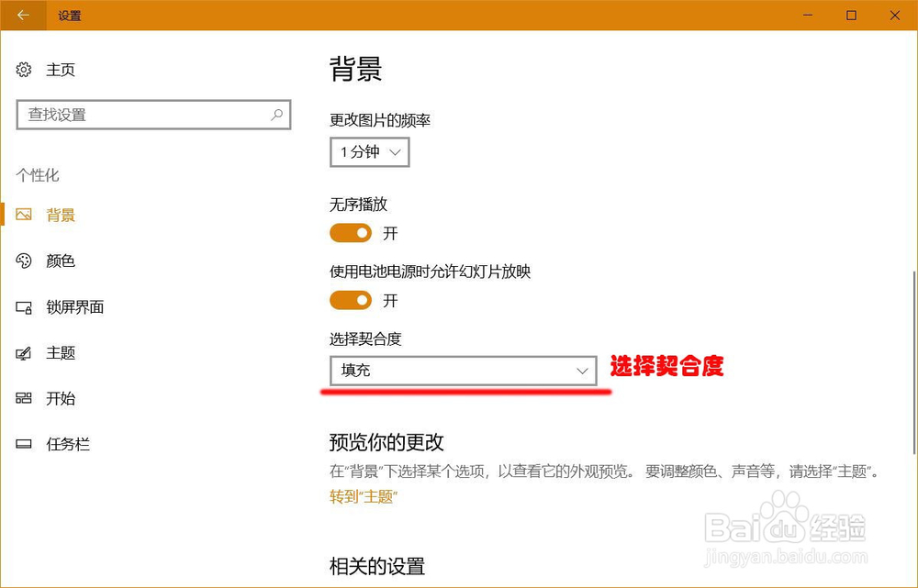918x588 pixels.
Task: Disable slideshow on battery power switch
Action: [350, 300]
